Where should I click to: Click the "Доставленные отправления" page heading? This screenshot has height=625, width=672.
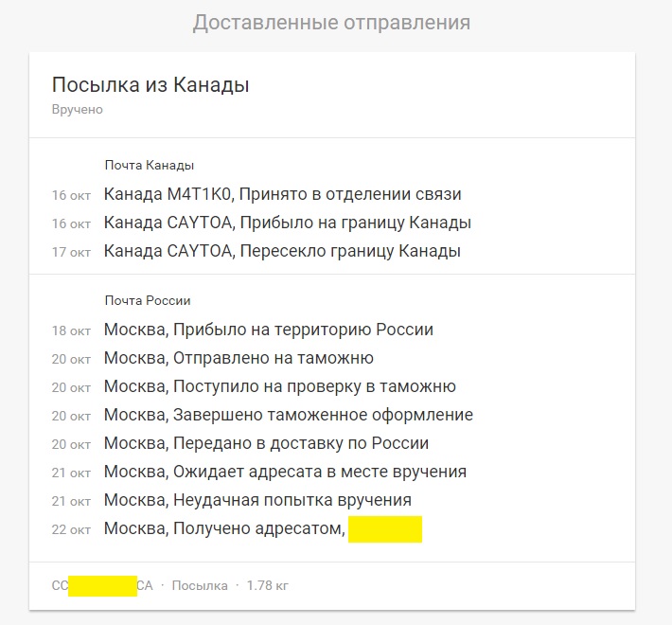click(331, 22)
